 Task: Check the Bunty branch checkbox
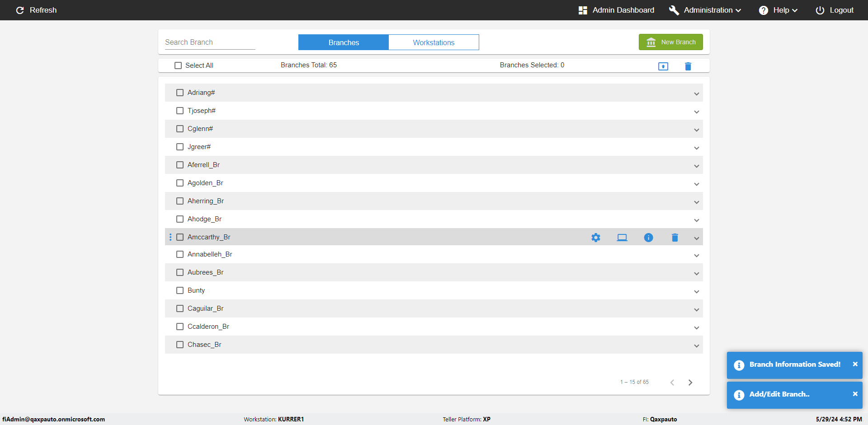(x=180, y=290)
